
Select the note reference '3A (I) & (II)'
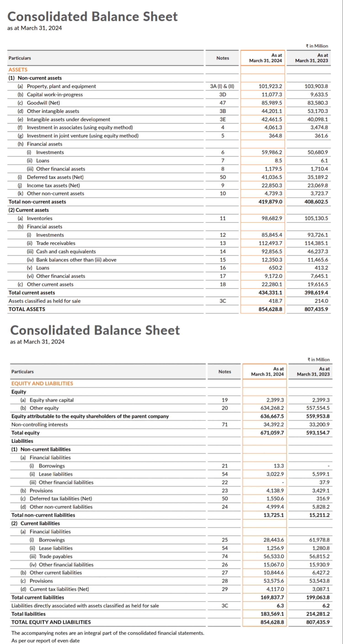click(222, 86)
